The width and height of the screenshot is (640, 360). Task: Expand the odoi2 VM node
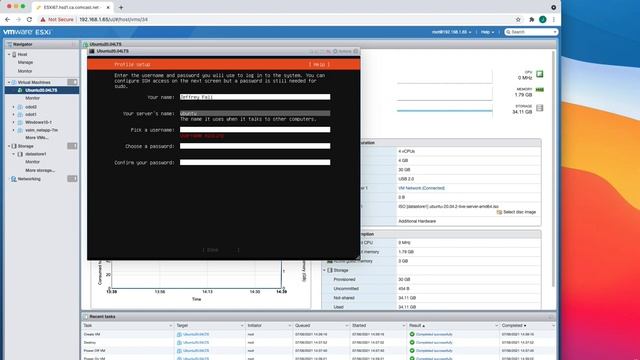(x=13, y=107)
